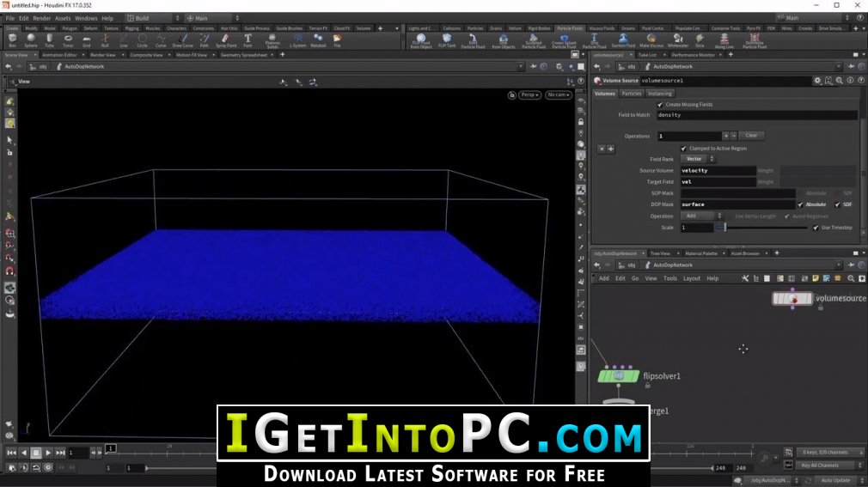This screenshot has height=487, width=868.
Task: Click the timeline current frame marker
Action: pyautogui.click(x=111, y=448)
